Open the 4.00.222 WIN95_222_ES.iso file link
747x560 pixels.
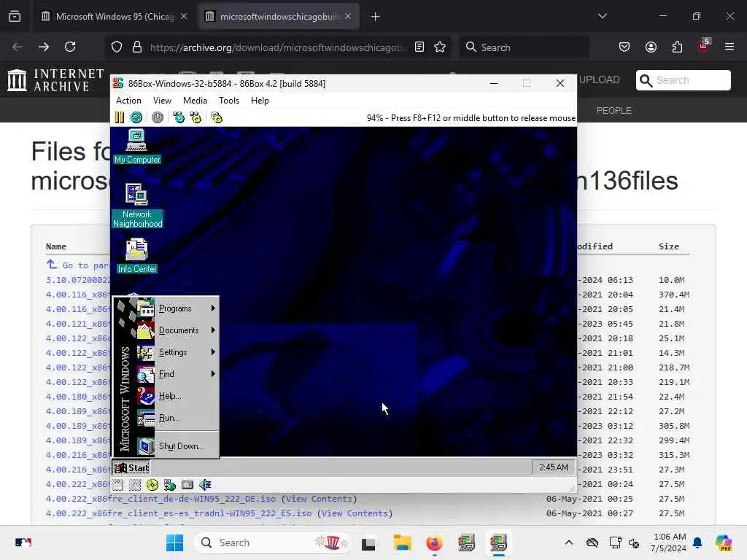179,513
